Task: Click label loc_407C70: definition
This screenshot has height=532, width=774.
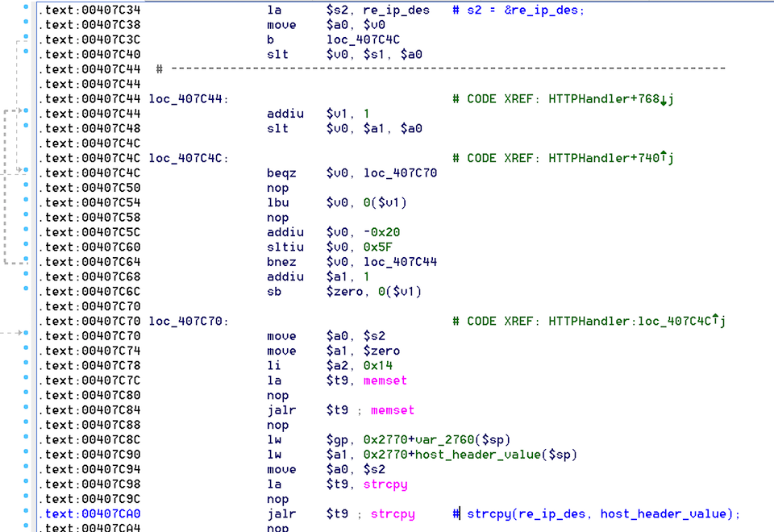Action: [189, 321]
